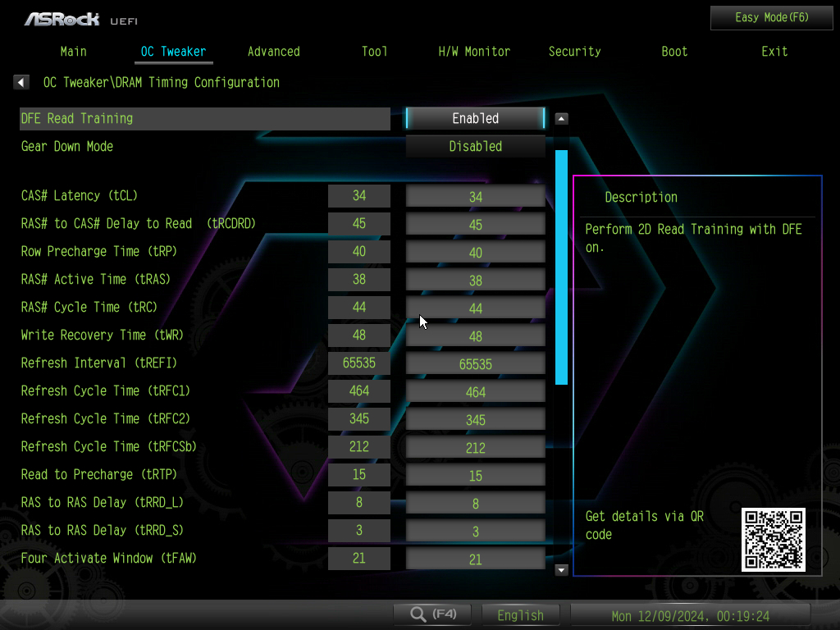Open the H/W Monitor tab
This screenshot has width=840, height=630.
474,52
